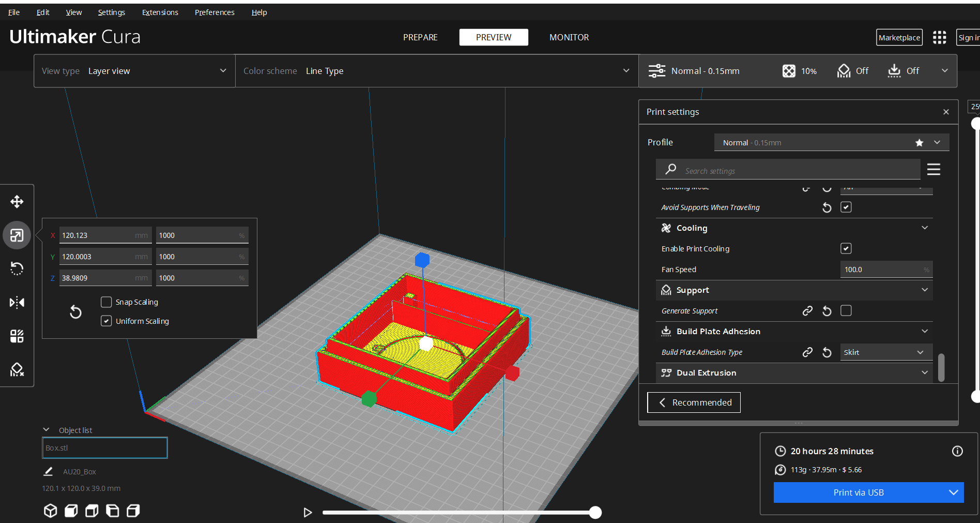
Task: Focus the Search settings field
Action: pyautogui.click(x=788, y=170)
